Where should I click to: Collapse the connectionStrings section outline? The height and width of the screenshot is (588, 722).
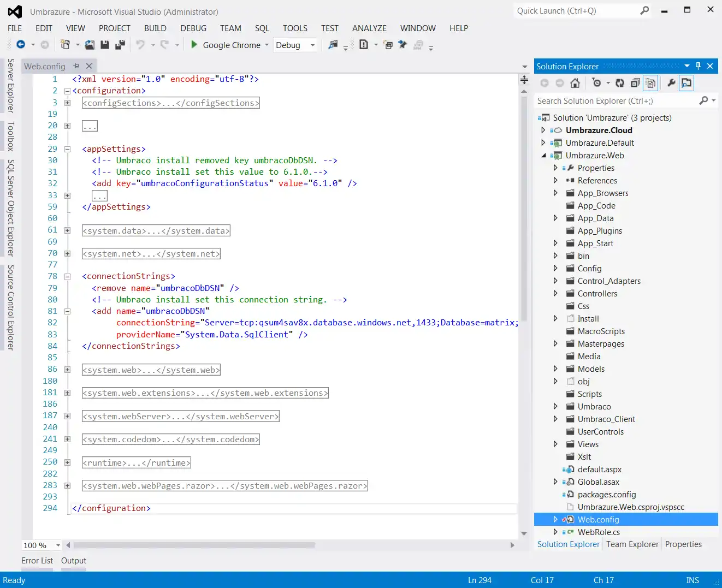click(68, 277)
